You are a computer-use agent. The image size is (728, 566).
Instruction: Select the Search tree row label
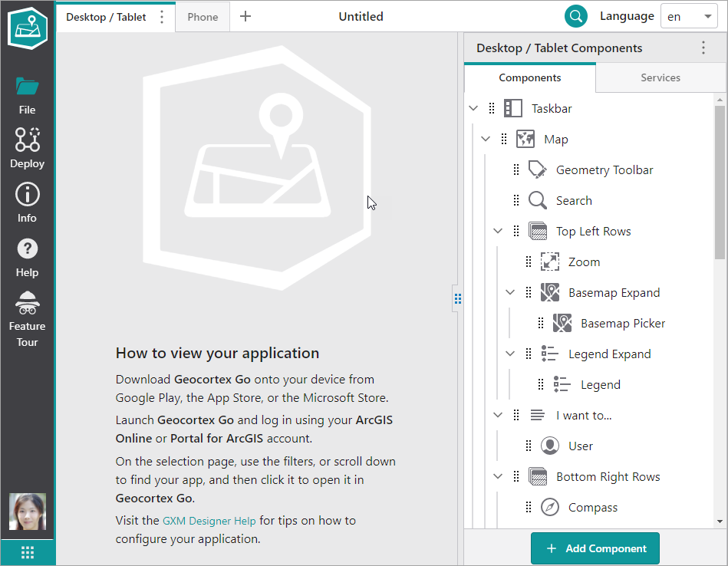point(574,201)
